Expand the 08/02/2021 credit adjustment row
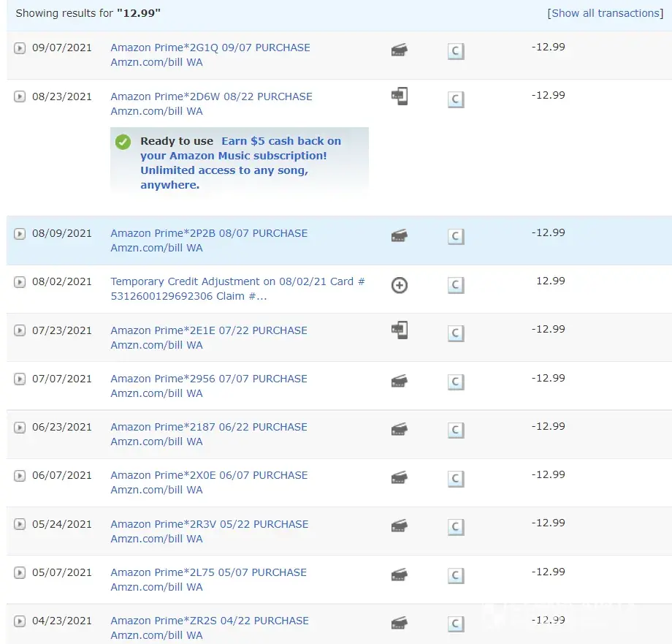Screen dimensions: 672x644 tap(20, 282)
